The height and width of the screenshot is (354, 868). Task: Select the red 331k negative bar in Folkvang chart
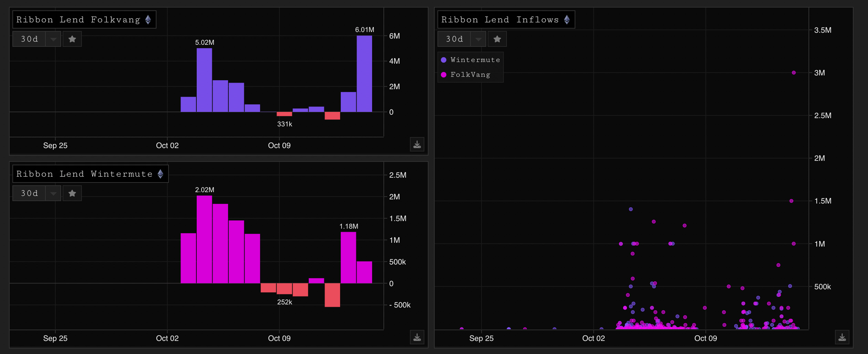click(x=284, y=114)
